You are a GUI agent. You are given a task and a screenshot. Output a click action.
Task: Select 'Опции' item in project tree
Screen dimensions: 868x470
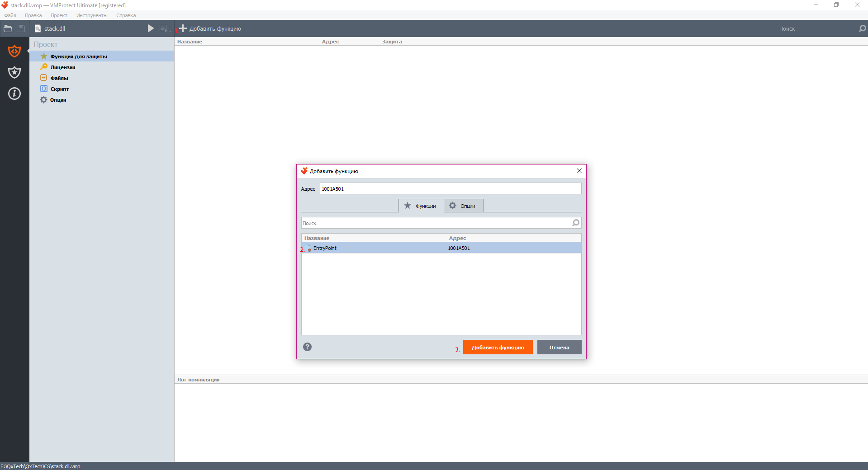tap(102, 100)
